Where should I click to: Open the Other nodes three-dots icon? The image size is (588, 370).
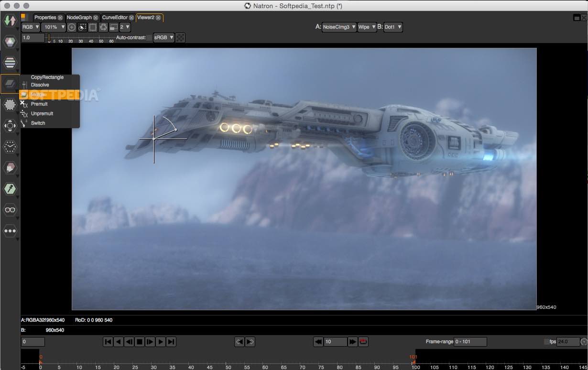pyautogui.click(x=10, y=231)
